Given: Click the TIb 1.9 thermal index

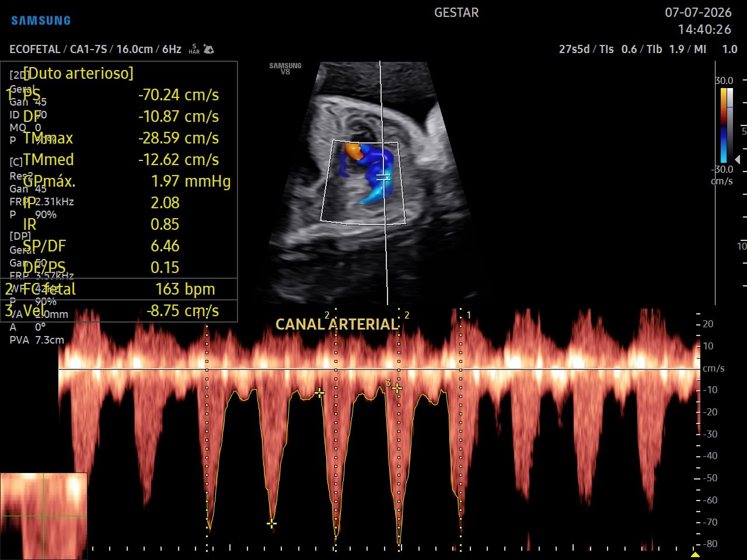Looking at the screenshot, I should 666,50.
